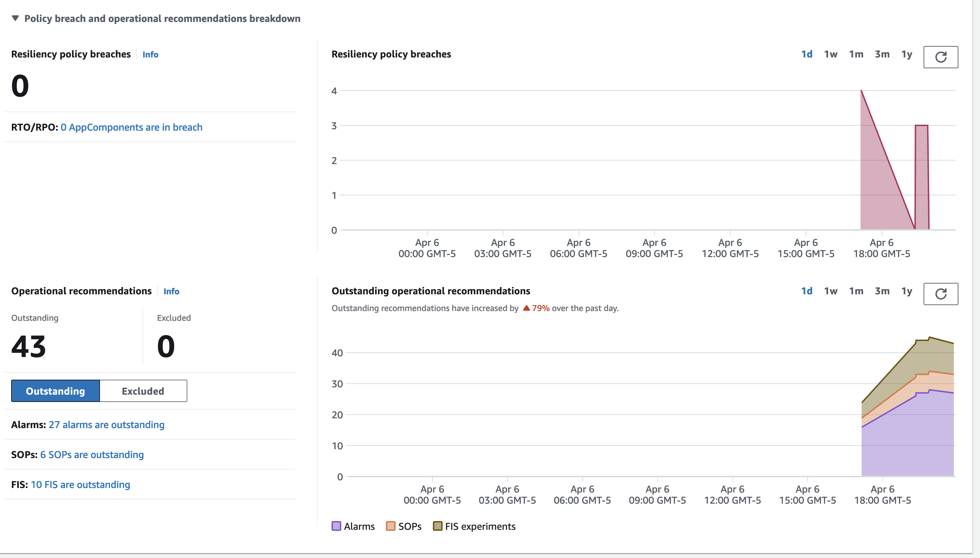Screen dimensions: 980x558
Task: Open Info for Operational recommendations
Action: coord(171,291)
